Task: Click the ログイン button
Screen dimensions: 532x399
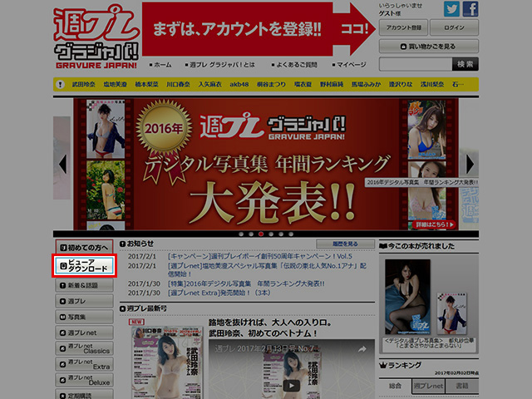Action: (x=455, y=27)
